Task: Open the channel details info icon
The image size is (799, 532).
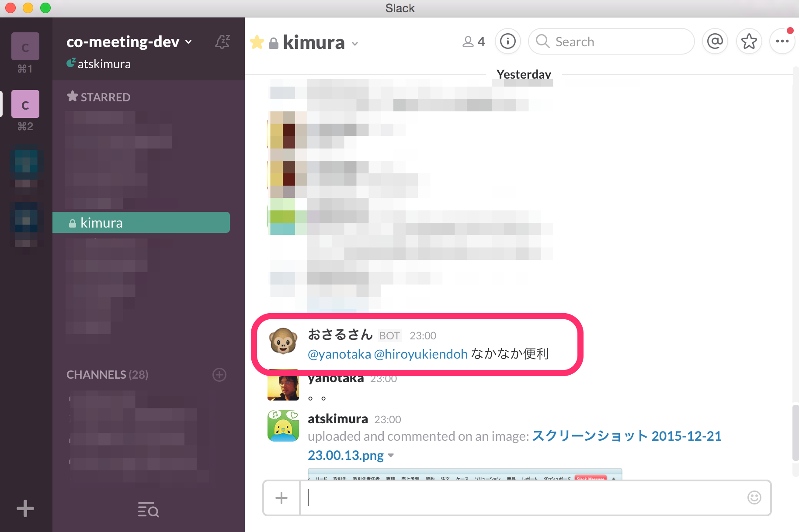Action: click(x=508, y=41)
